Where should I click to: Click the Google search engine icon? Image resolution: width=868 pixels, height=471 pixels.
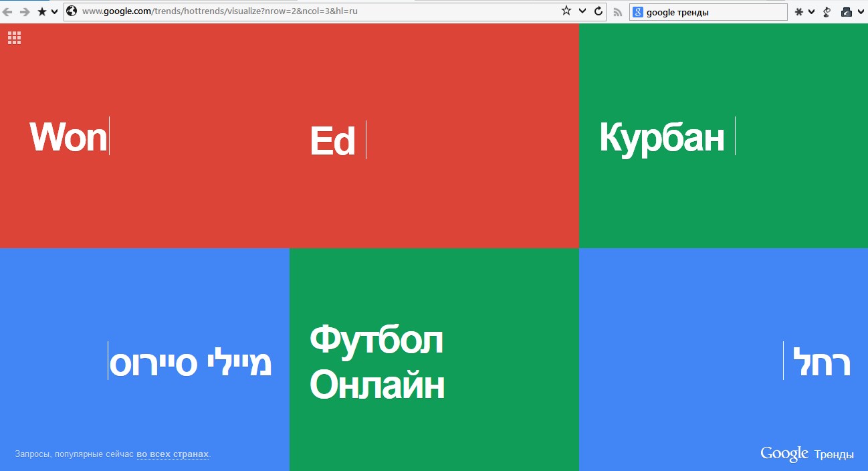click(638, 12)
